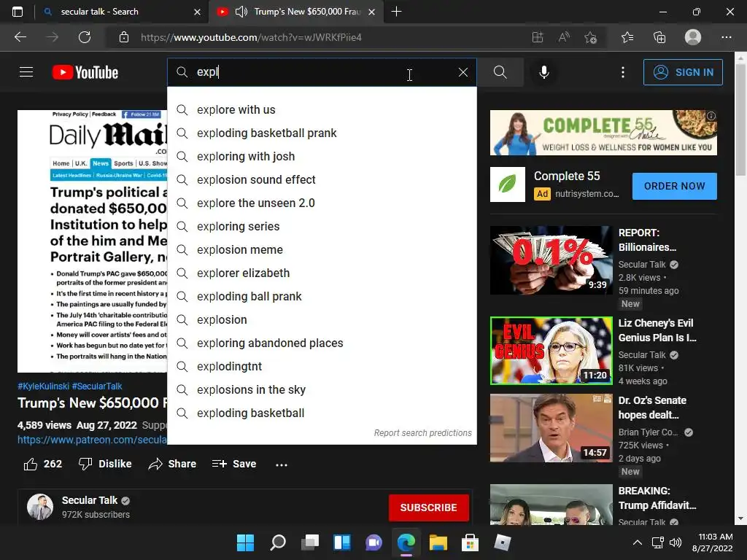Refresh the page
The width and height of the screenshot is (747, 560).
click(85, 37)
